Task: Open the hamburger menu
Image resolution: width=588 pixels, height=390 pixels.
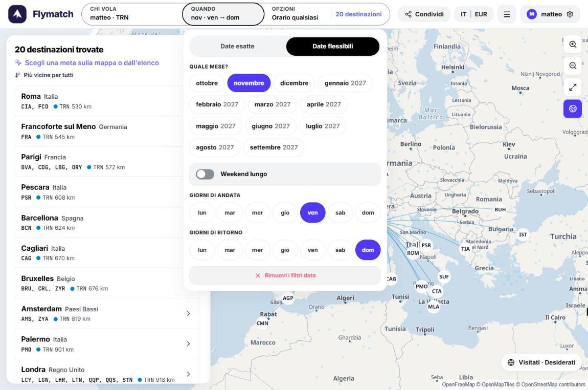Action: click(507, 14)
